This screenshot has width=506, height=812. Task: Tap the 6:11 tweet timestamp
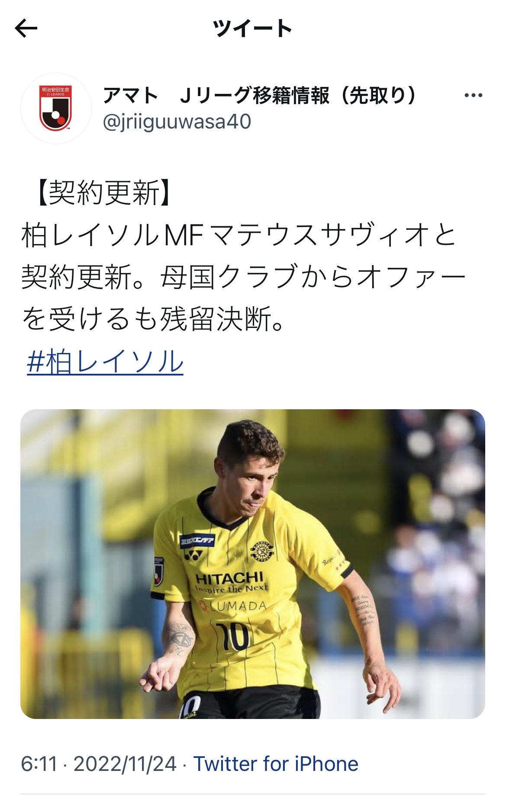(x=39, y=764)
